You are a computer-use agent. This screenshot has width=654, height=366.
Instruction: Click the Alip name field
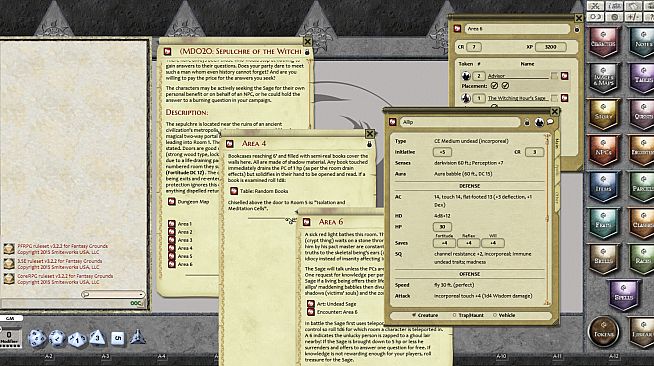(460, 122)
